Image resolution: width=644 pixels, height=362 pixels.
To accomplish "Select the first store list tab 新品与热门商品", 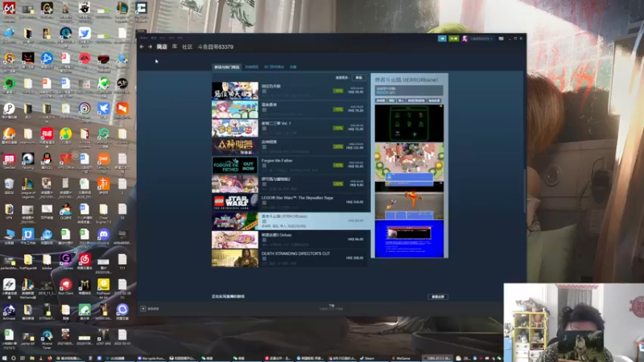I will (x=227, y=67).
